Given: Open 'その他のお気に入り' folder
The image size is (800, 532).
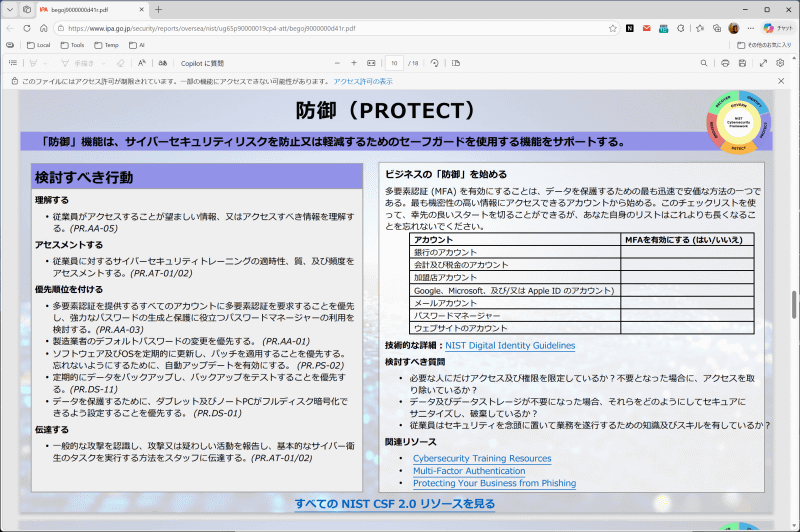Looking at the screenshot, I should [x=764, y=45].
